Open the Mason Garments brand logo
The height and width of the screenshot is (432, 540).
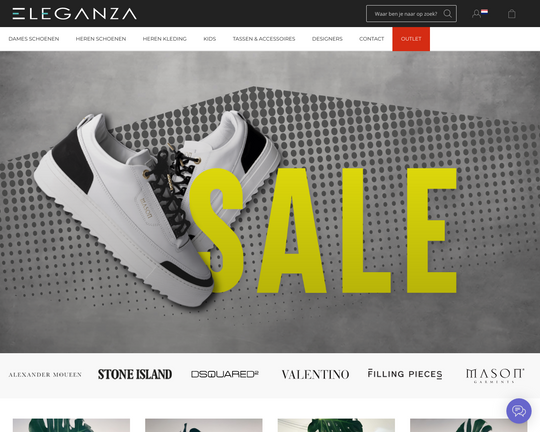[x=495, y=375]
